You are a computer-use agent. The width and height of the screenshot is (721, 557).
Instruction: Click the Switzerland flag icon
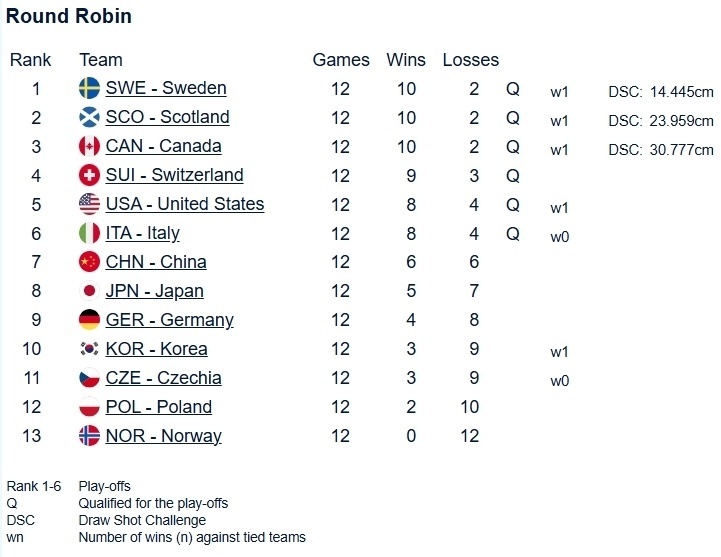click(89, 175)
